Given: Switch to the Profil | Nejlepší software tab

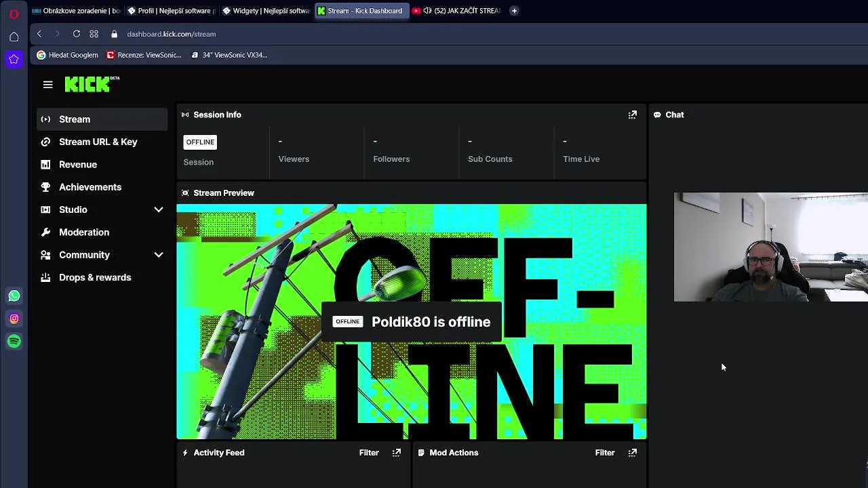Looking at the screenshot, I should point(172,11).
